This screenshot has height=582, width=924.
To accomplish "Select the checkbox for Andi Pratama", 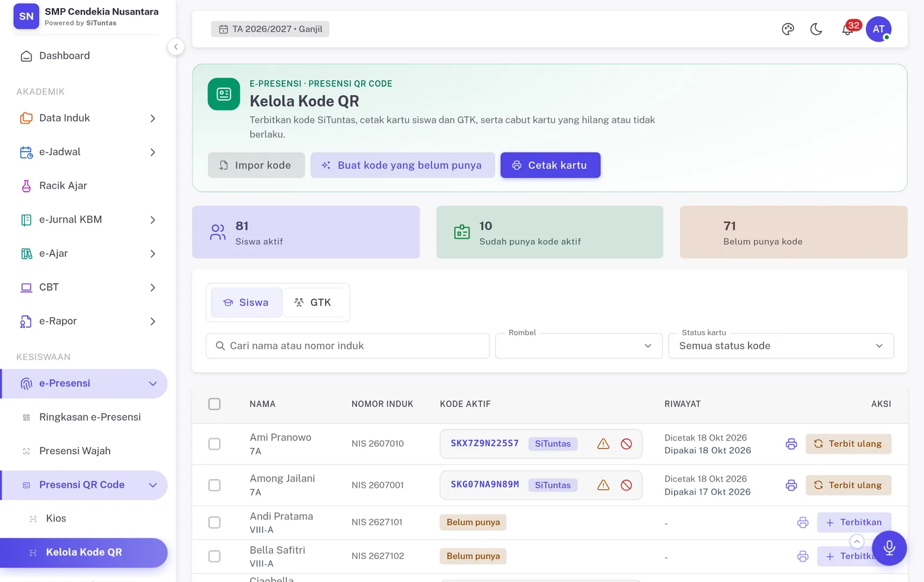I will [214, 522].
